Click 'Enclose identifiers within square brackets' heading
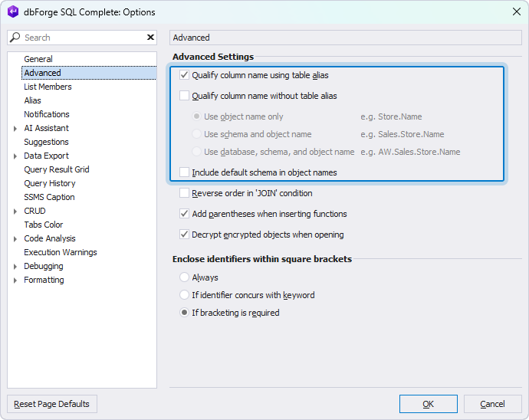The image size is (529, 420). click(262, 259)
